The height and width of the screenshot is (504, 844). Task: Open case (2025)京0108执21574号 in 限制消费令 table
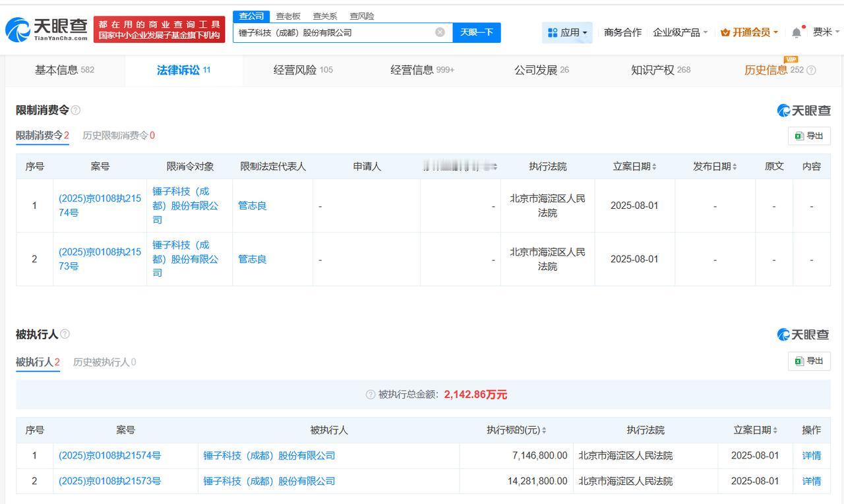(x=100, y=206)
